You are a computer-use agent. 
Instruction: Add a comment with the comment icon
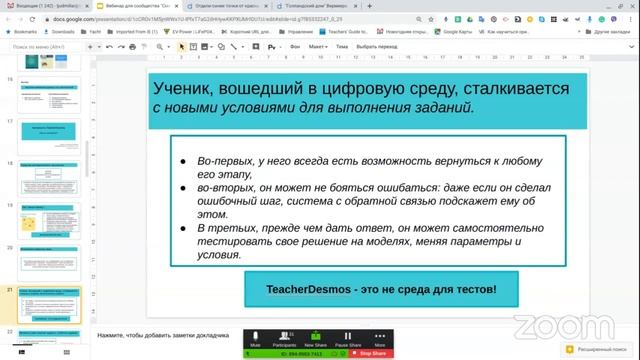click(x=256, y=47)
